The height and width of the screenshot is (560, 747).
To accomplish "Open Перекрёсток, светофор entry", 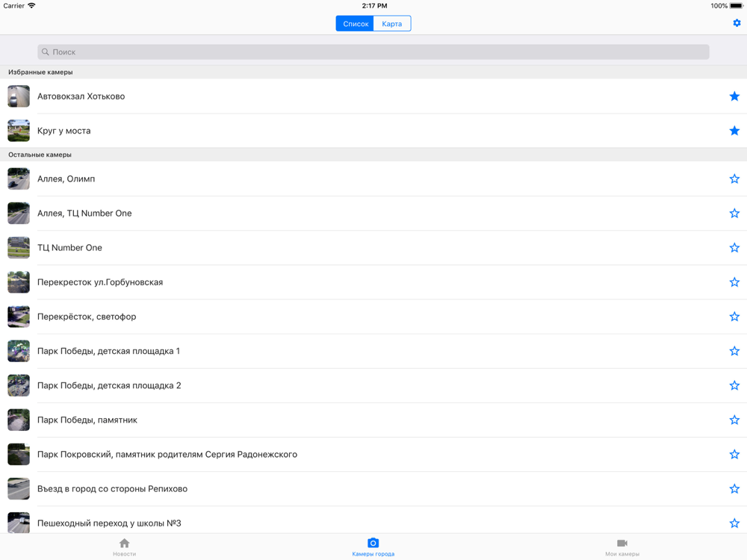I will pyautogui.click(x=87, y=316).
